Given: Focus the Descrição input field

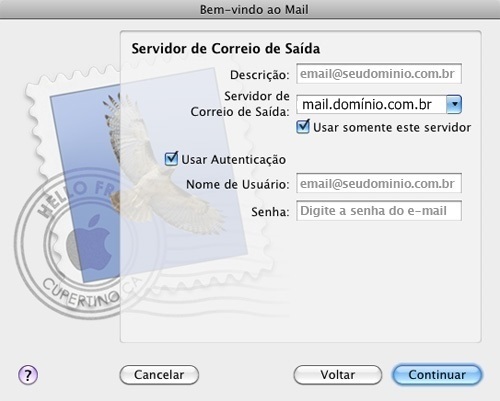Looking at the screenshot, I should pos(379,74).
